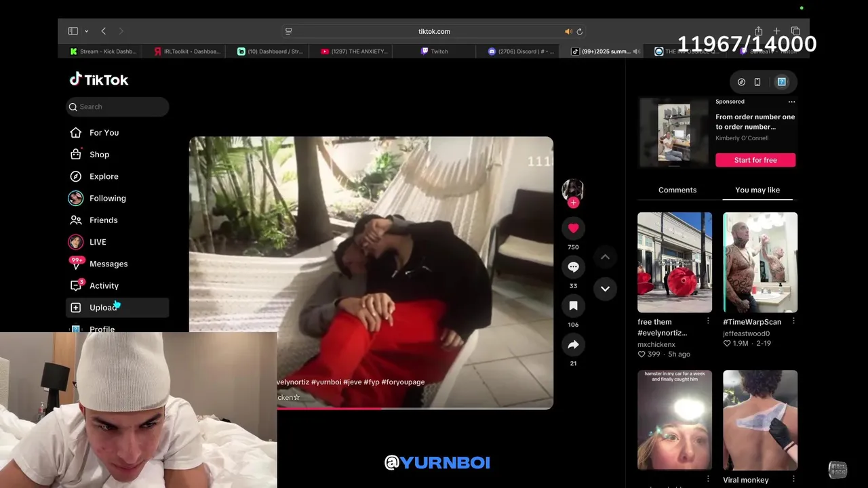Open options for #TimeWarpScan video

pyautogui.click(x=793, y=321)
